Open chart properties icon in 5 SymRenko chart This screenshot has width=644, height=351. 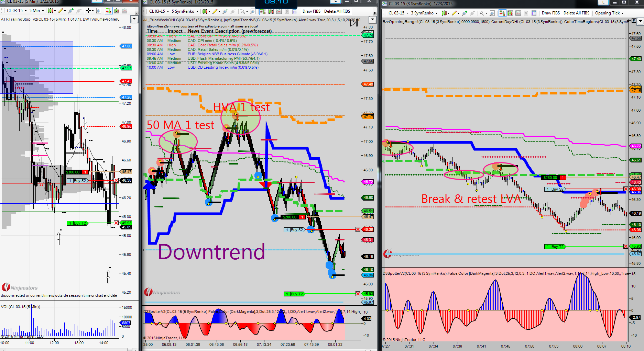[295, 11]
